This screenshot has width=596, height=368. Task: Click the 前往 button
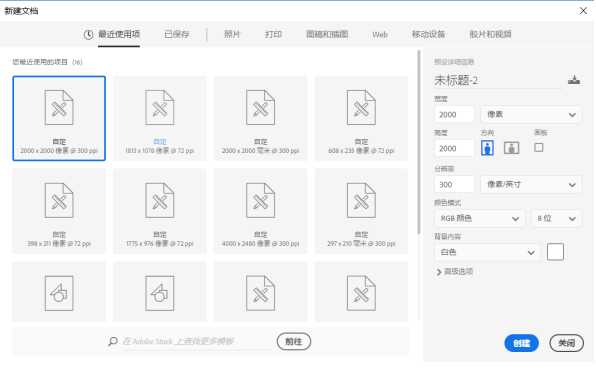(294, 341)
